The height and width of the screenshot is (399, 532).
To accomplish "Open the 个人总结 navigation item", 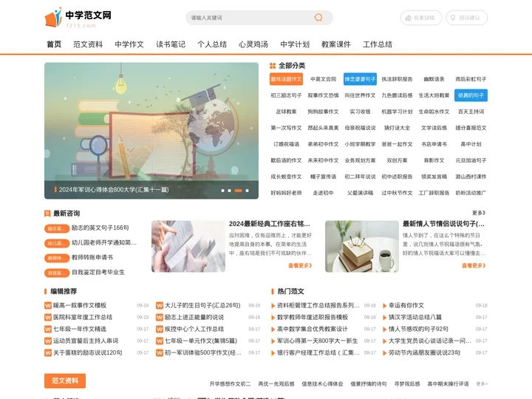I will click(x=212, y=44).
